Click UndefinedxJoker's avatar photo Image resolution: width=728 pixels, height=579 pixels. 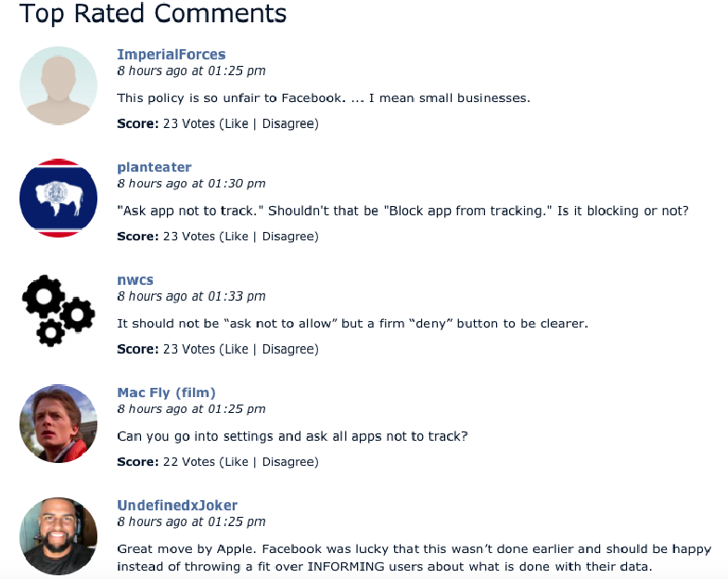(x=58, y=536)
